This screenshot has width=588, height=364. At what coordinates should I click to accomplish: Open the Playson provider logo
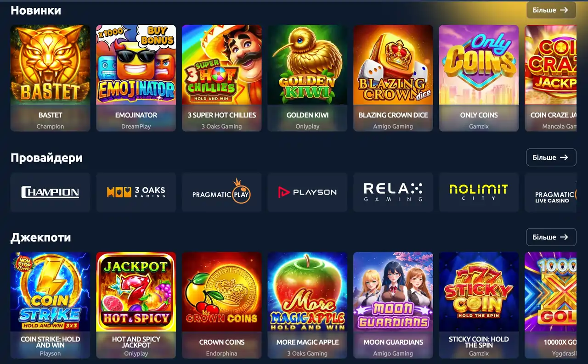pyautogui.click(x=307, y=192)
